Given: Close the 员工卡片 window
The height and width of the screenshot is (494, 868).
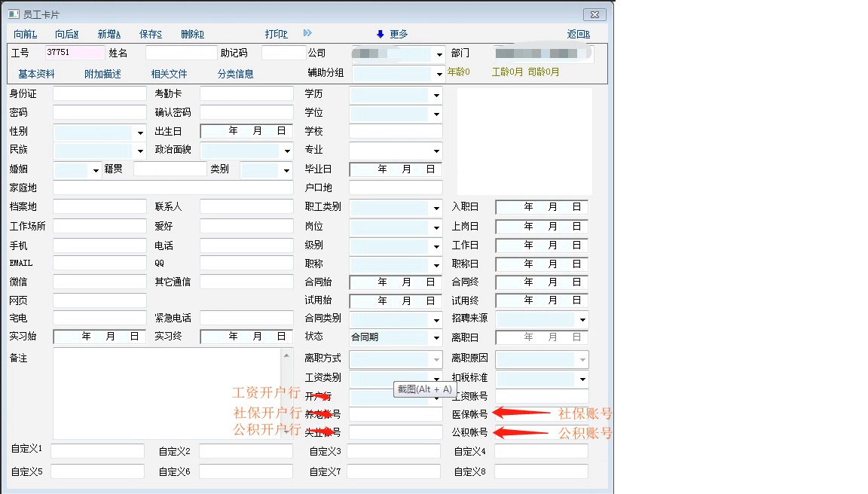Looking at the screenshot, I should (x=594, y=14).
